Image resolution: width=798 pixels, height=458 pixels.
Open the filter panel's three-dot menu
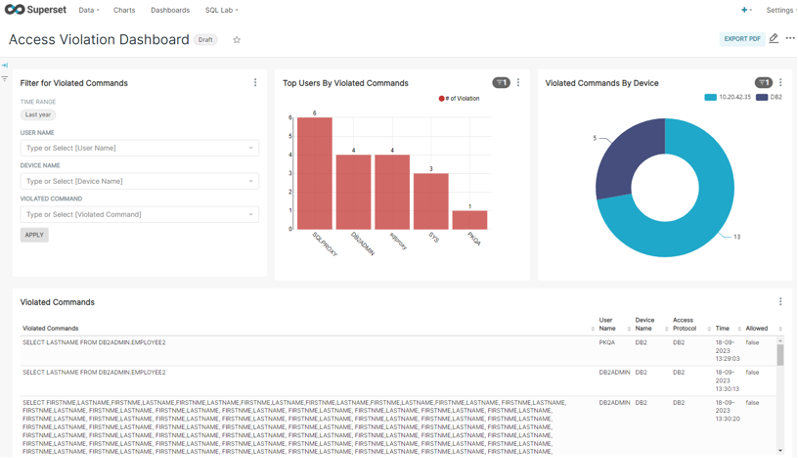pyautogui.click(x=255, y=83)
